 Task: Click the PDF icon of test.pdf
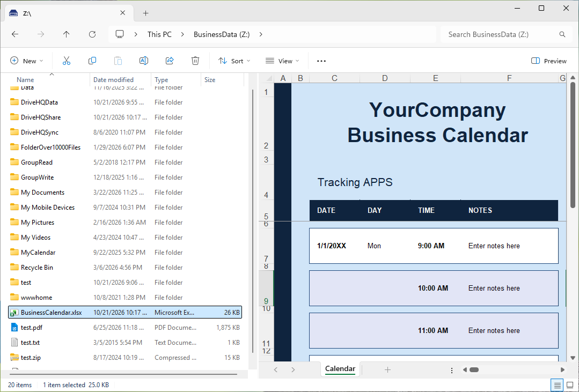click(14, 328)
